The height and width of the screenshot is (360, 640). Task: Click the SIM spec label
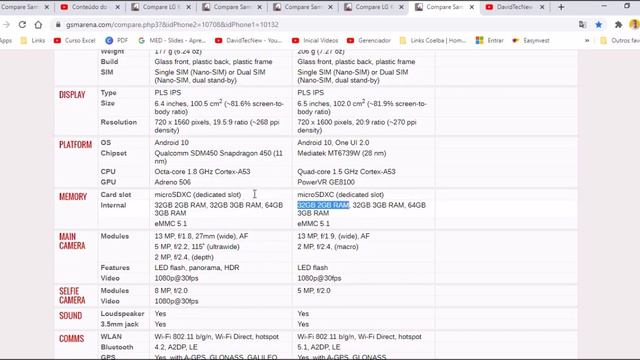tap(107, 72)
